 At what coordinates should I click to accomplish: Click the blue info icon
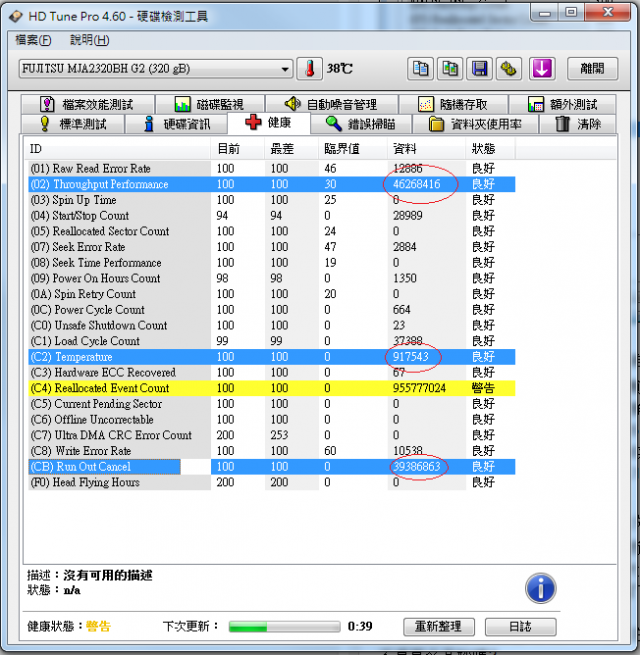click(x=540, y=588)
